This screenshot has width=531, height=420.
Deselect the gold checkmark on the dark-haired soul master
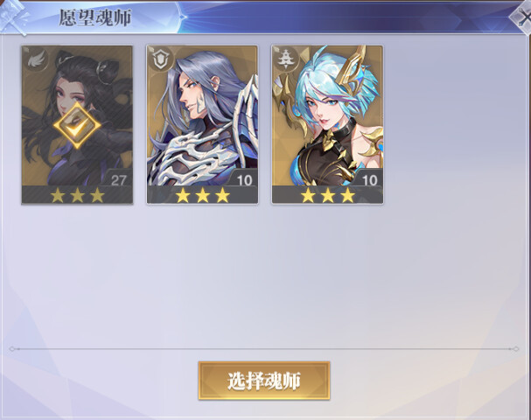coord(77,126)
